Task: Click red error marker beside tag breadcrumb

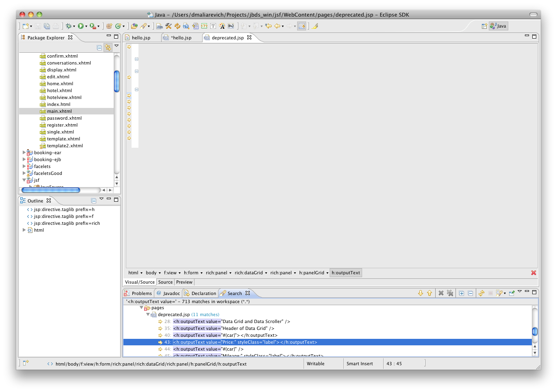Action: 533,273
